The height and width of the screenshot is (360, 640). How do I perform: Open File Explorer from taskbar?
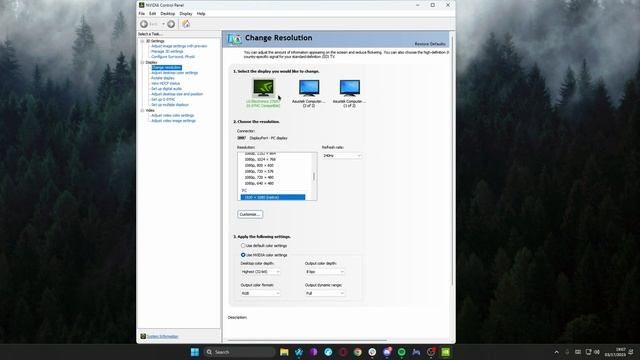[x=284, y=352]
